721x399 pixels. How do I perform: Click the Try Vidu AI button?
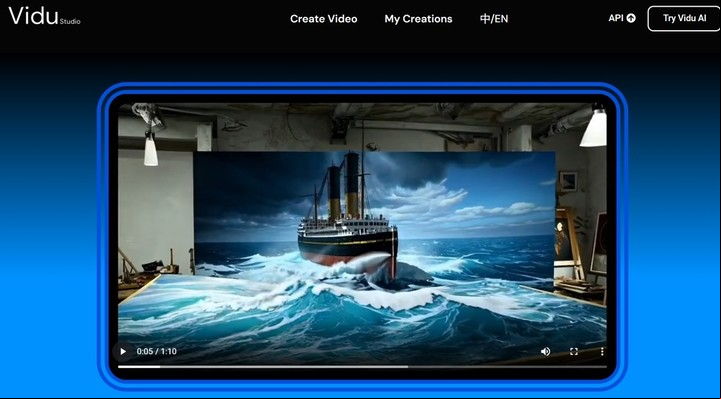click(684, 18)
